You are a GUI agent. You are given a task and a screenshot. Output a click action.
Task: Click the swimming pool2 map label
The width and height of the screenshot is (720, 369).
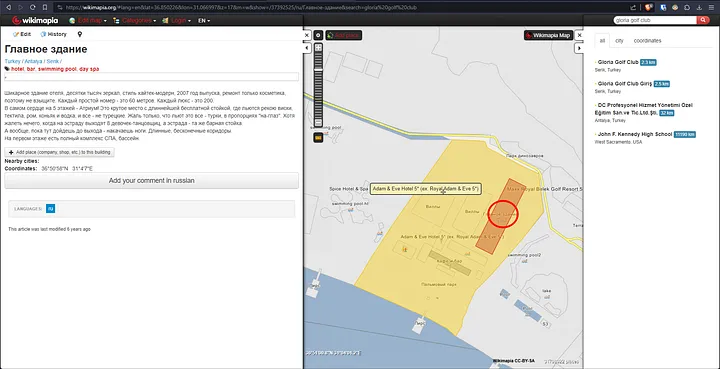click(524, 255)
